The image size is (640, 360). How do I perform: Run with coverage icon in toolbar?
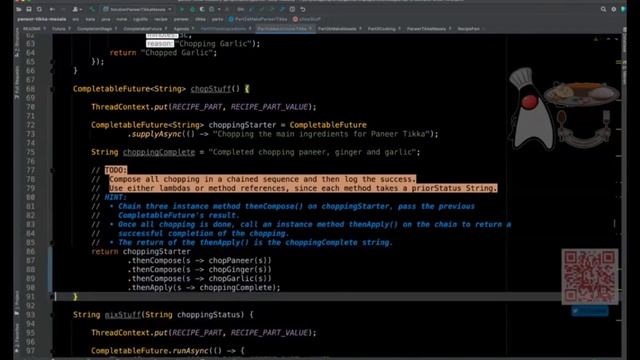pos(202,9)
